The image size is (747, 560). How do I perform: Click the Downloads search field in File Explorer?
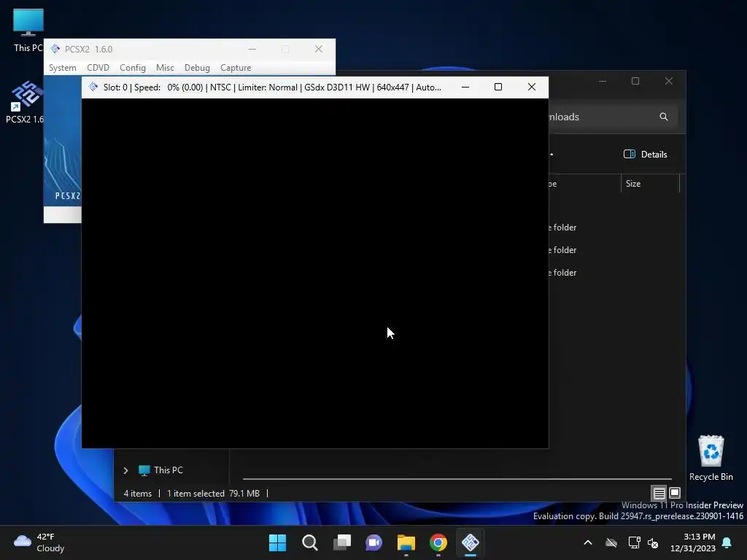pyautogui.click(x=613, y=117)
